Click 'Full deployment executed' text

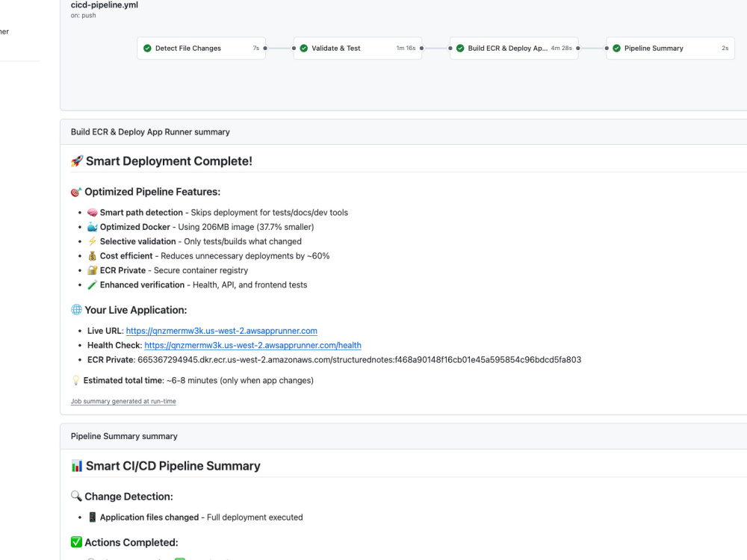tap(255, 517)
